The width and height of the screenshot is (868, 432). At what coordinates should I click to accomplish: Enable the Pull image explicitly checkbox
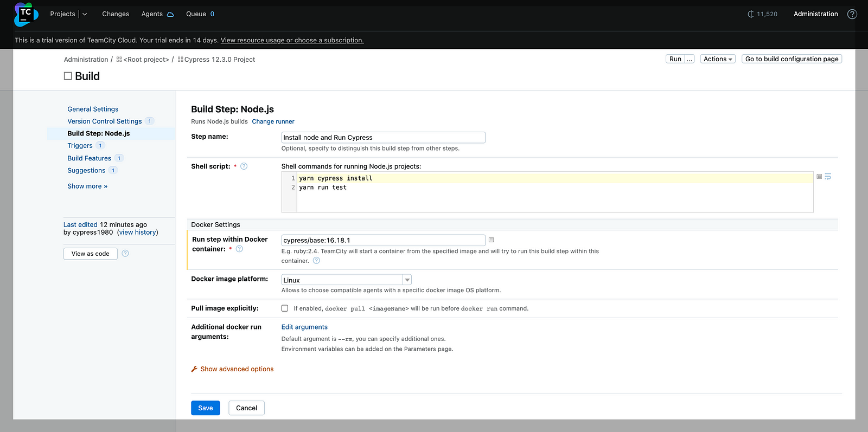point(285,308)
